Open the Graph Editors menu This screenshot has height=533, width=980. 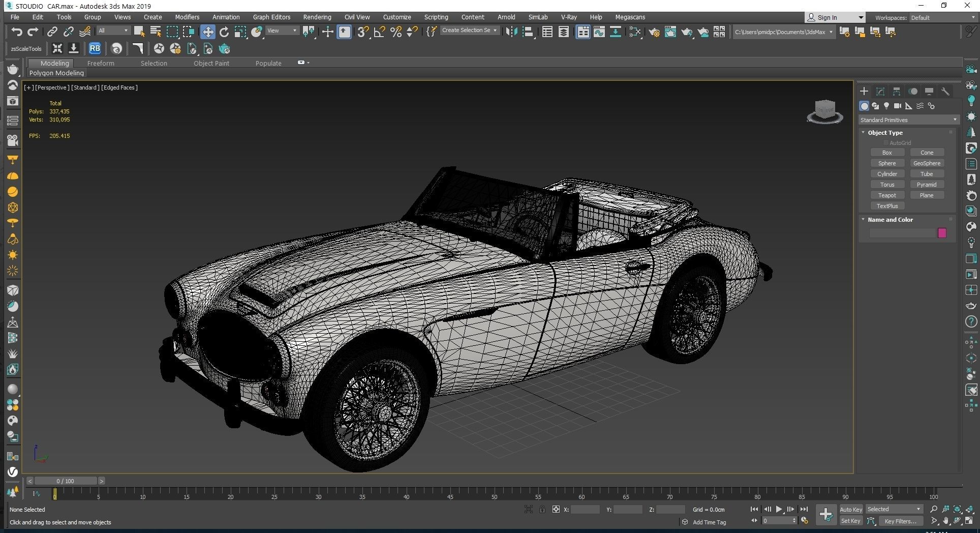pos(272,17)
